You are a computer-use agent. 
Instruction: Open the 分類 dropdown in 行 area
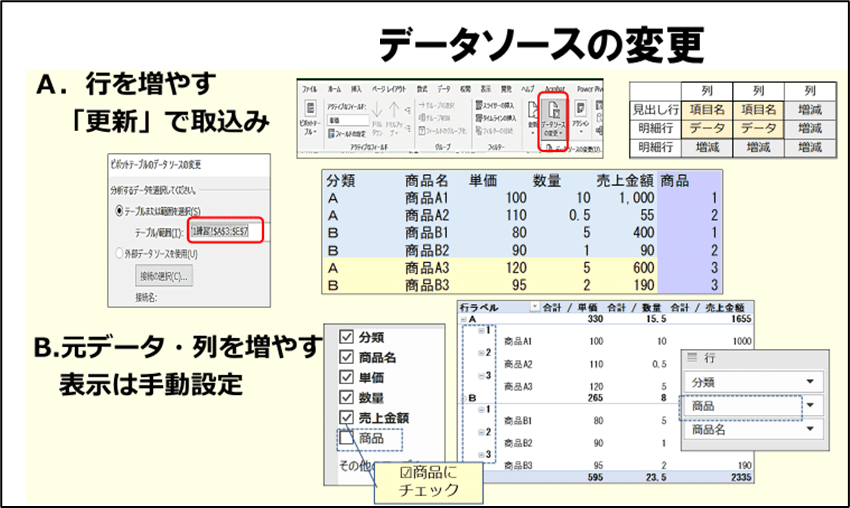810,382
